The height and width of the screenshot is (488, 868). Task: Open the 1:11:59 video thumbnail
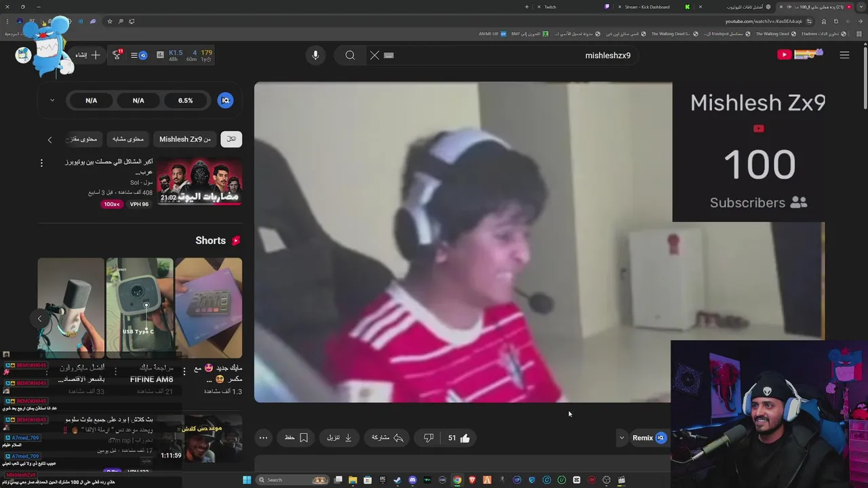[x=199, y=439]
